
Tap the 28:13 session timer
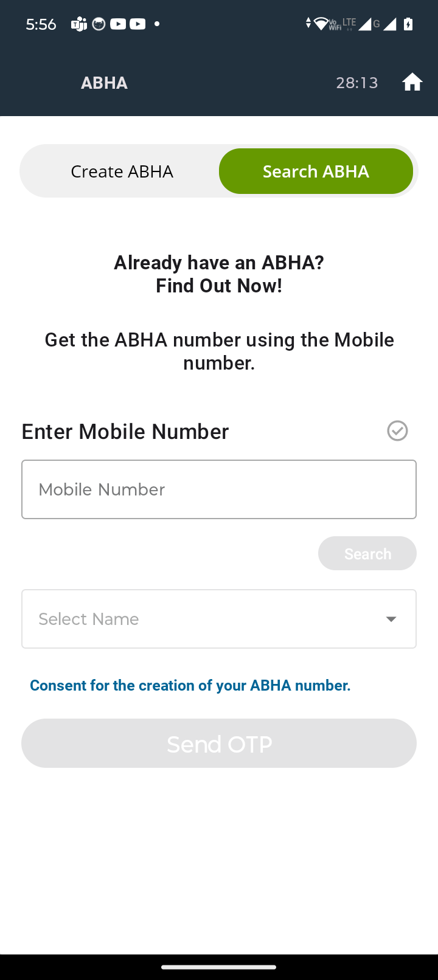click(x=357, y=83)
